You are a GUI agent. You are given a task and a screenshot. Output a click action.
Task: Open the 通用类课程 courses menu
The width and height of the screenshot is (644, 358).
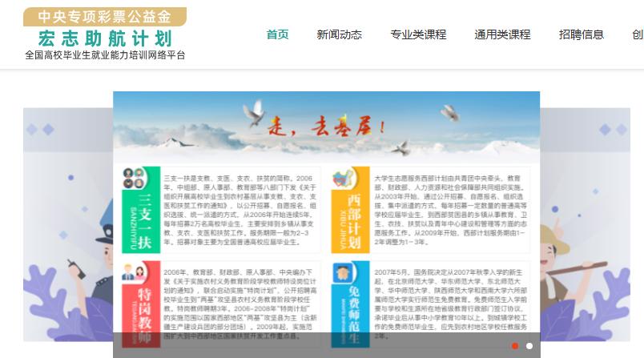[502, 34]
